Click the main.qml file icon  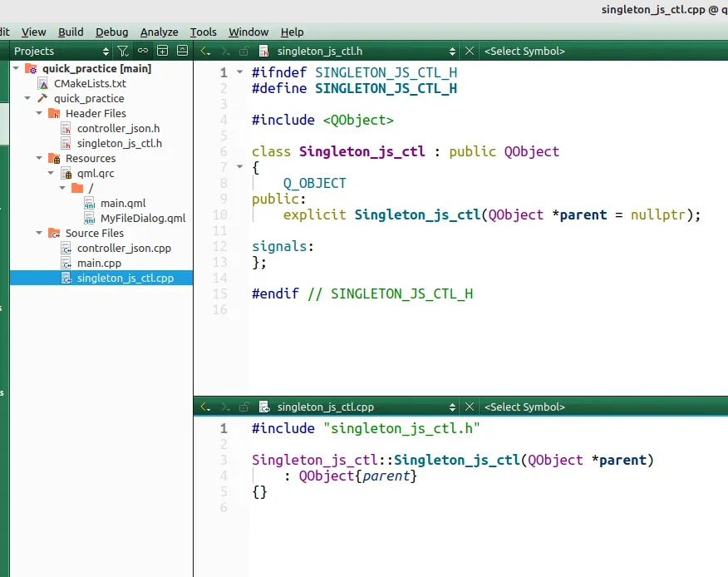pos(90,204)
